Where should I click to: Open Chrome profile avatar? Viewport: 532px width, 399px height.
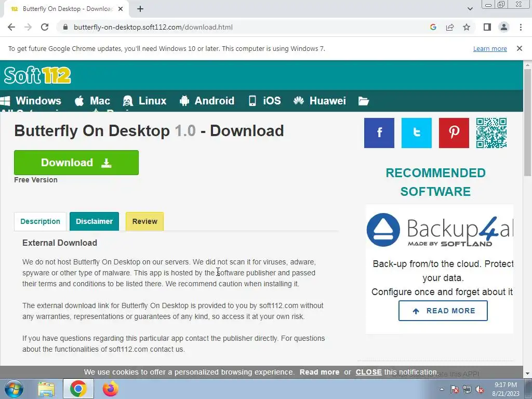coord(504,27)
